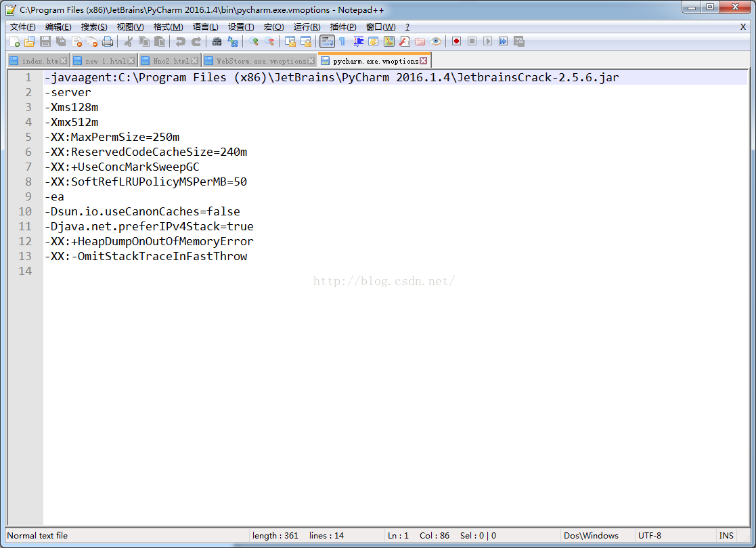
Task: Close the Nno2.html tab
Action: (x=194, y=61)
